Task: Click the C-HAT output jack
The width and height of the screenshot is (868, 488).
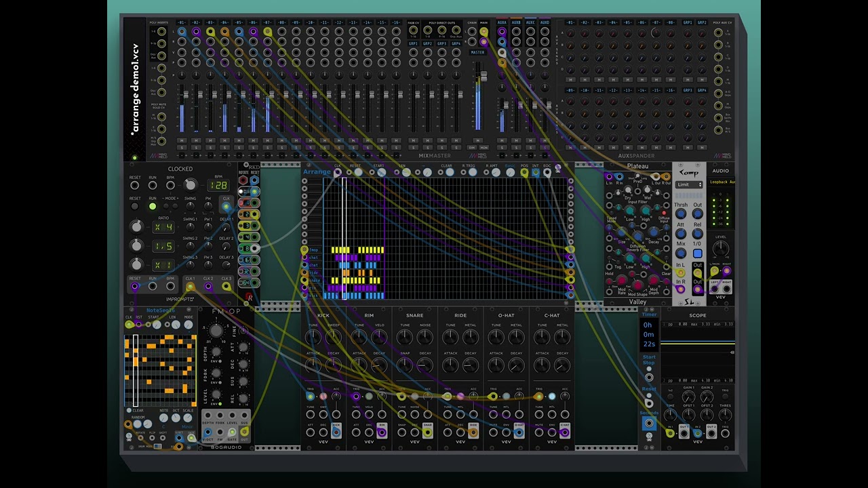Action: coord(565,432)
